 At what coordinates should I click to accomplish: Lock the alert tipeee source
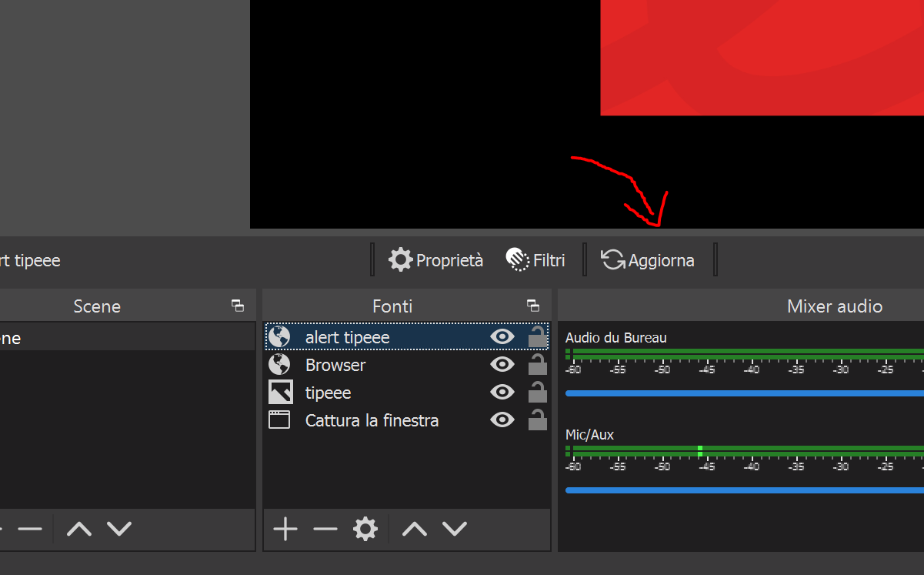537,336
